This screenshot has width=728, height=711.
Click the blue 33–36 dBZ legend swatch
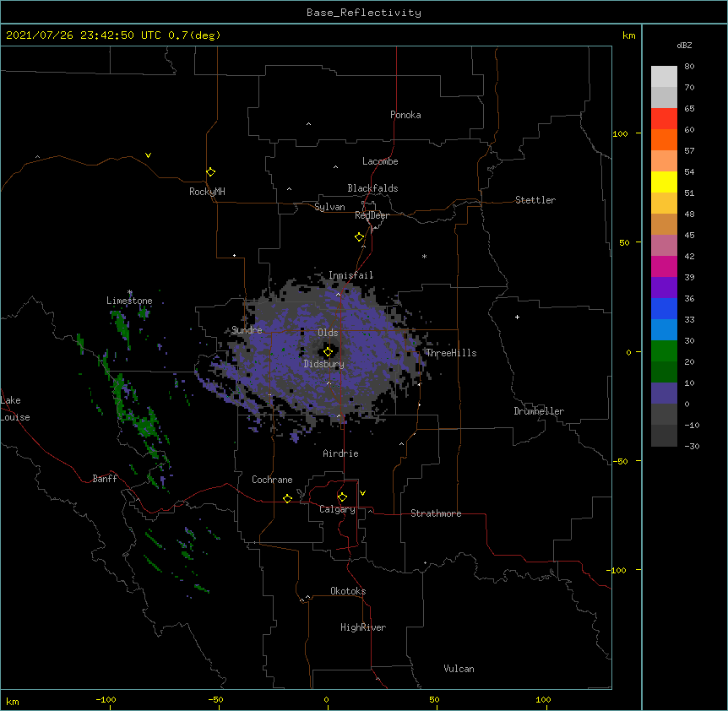pos(664,308)
